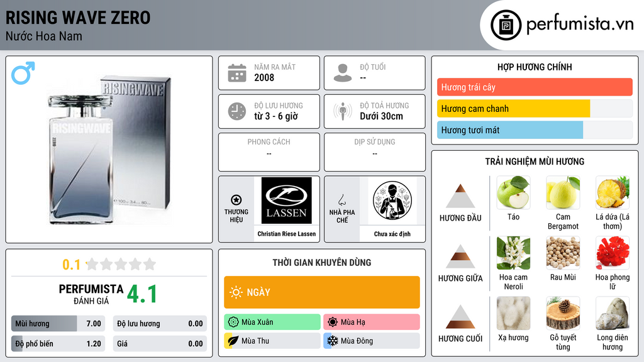Click the Hương tươi mát accord bar
Screen dimensions: 644x362
point(535,129)
